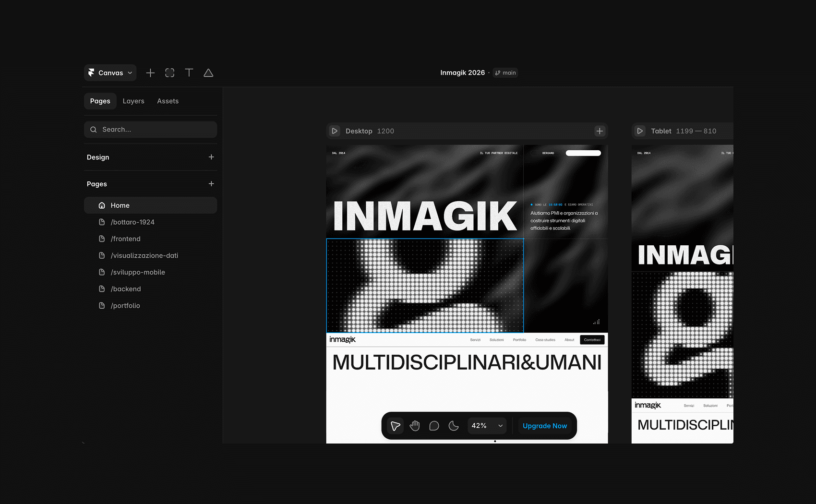
Task: Click the Contattaci button in Desktop frame
Action: (592, 340)
